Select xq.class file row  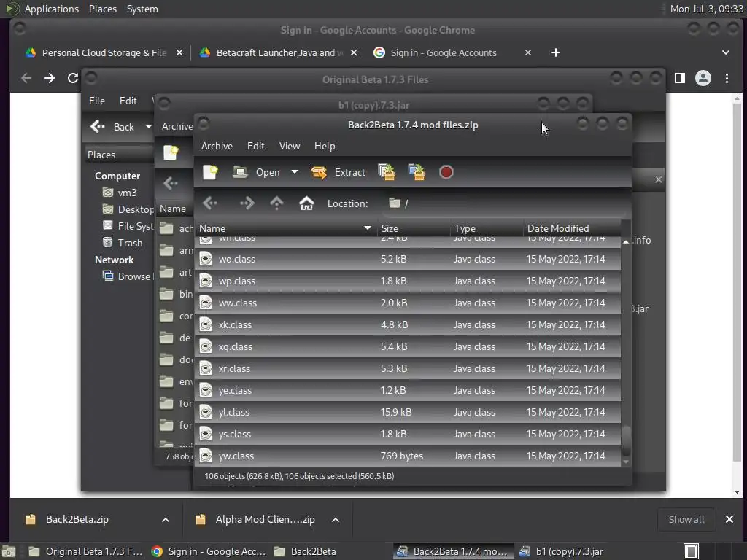(x=408, y=346)
